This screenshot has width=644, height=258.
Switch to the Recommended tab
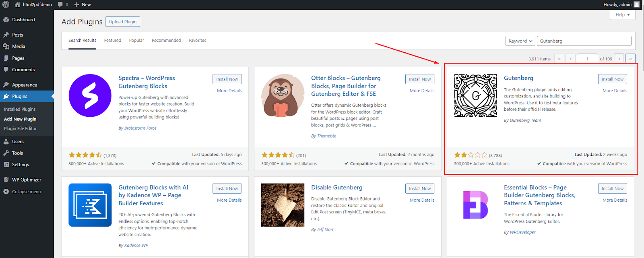tap(166, 41)
